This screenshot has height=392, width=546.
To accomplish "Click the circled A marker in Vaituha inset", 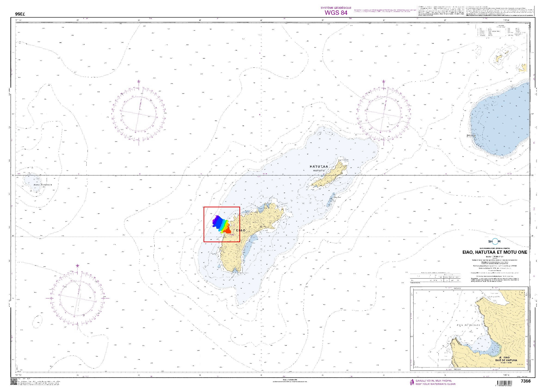I will [x=500, y=358].
